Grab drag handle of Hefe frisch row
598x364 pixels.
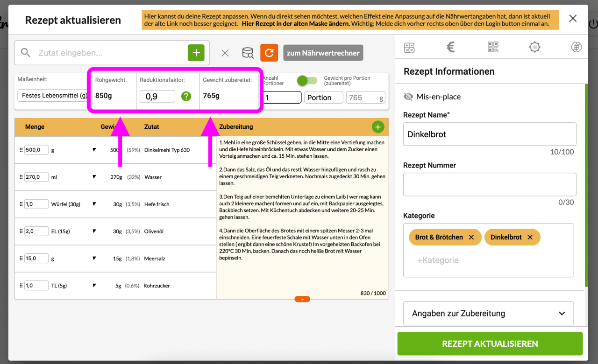(21, 204)
